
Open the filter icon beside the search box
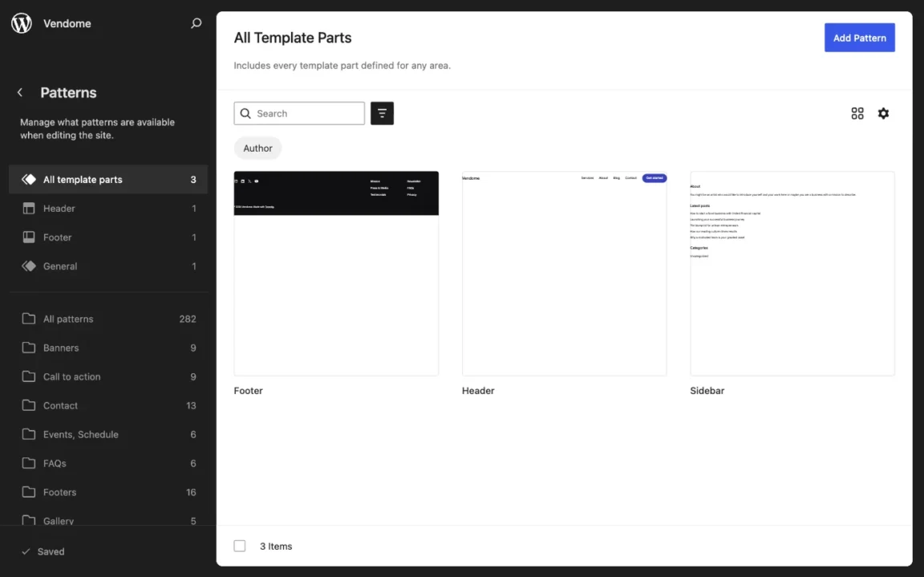pyautogui.click(x=382, y=112)
